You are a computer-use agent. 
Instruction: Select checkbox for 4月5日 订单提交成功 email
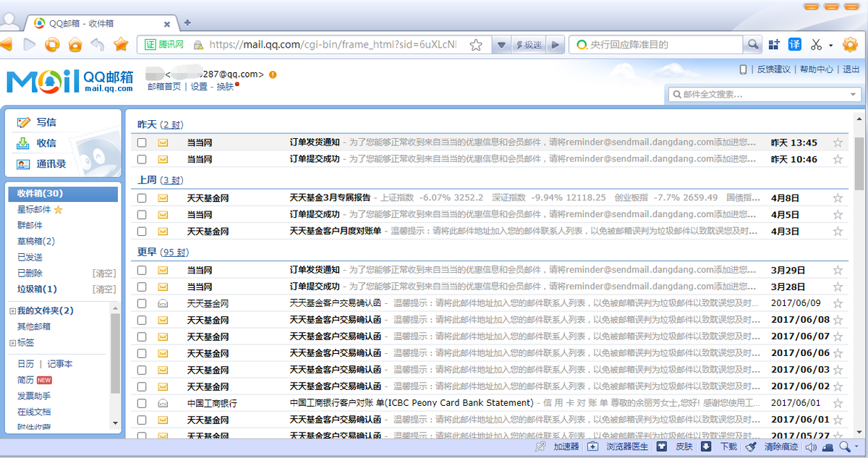[x=142, y=214]
